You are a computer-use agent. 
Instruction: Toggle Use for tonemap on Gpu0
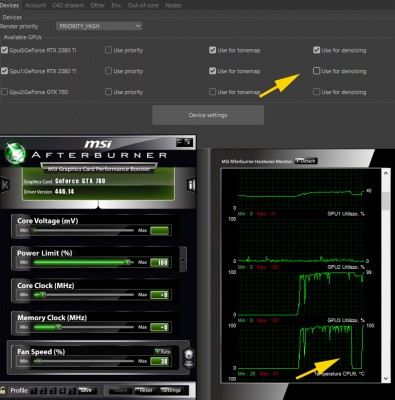tap(212, 50)
